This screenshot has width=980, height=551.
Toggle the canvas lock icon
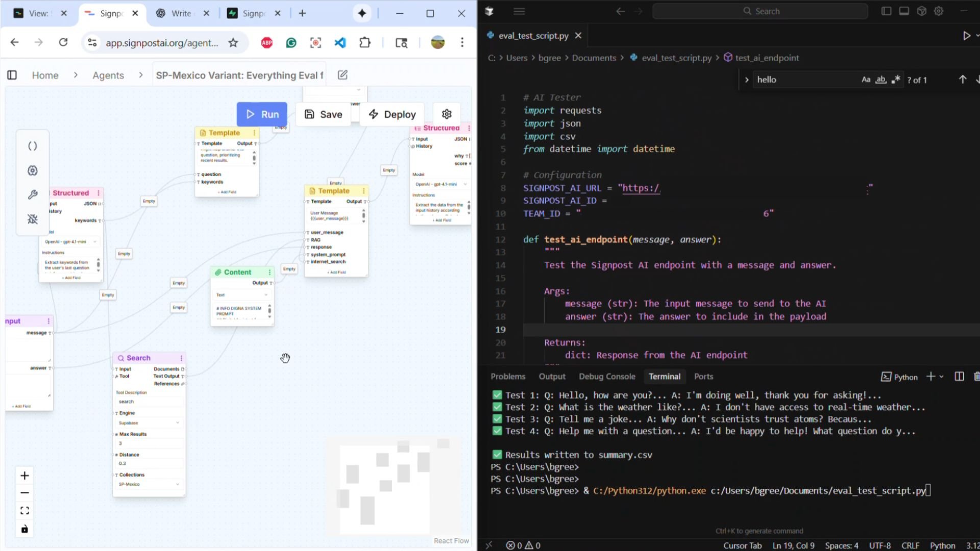(x=24, y=529)
